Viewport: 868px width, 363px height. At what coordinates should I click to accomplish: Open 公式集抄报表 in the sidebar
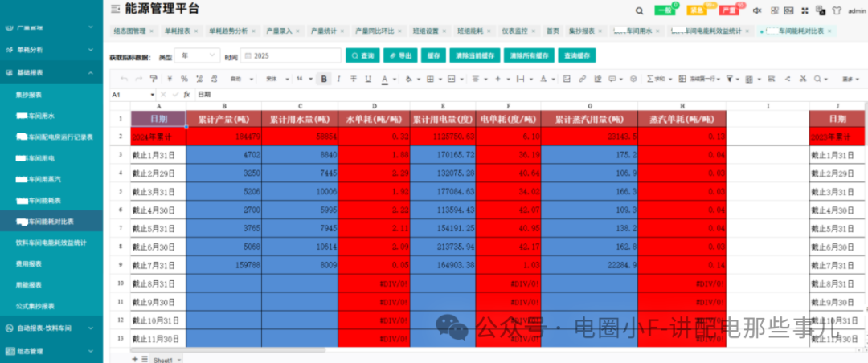point(35,306)
